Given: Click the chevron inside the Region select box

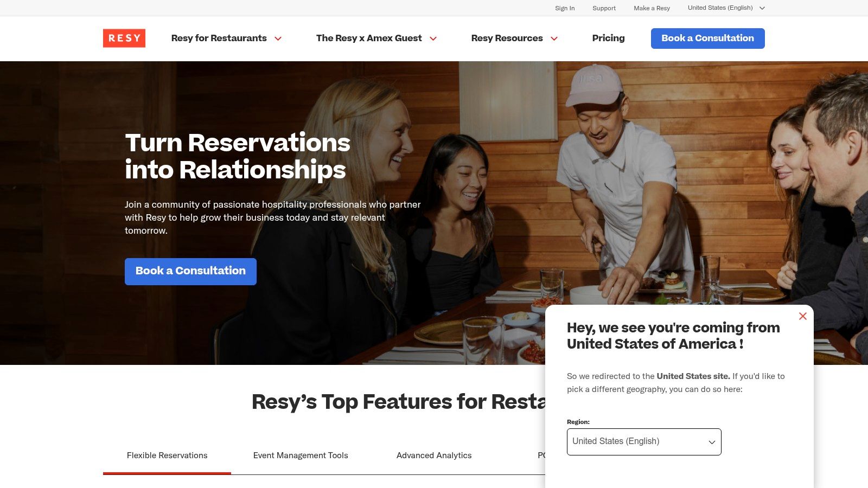Looking at the screenshot, I should 711,442.
